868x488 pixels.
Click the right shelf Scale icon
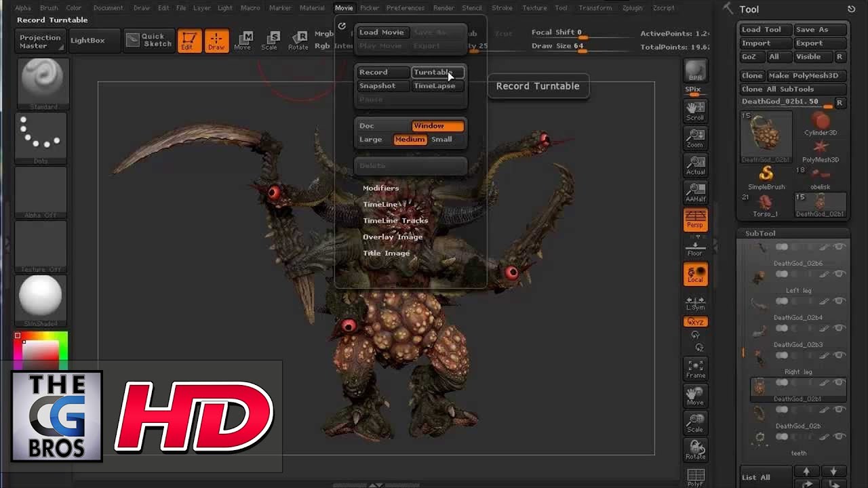pos(695,423)
